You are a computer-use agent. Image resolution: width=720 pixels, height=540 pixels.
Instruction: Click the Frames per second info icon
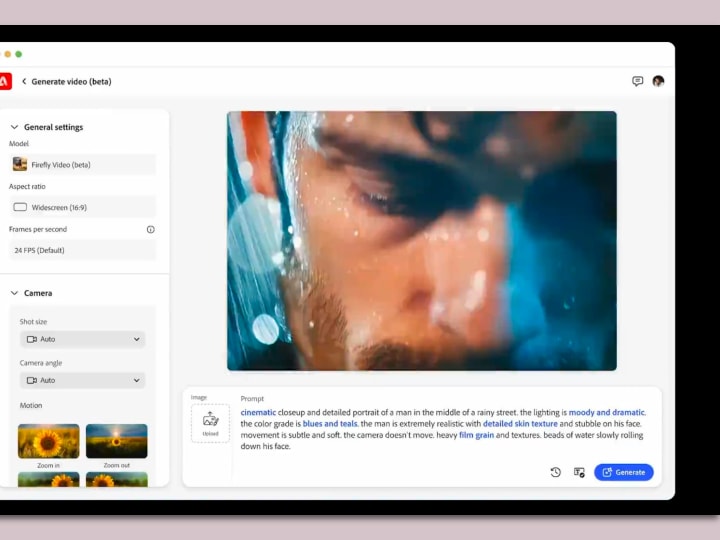pyautogui.click(x=151, y=229)
